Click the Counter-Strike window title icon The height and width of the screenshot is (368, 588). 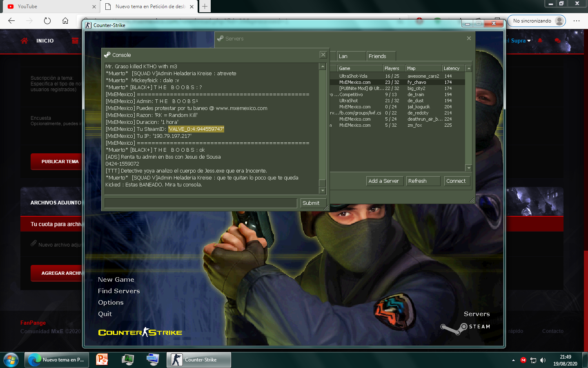click(x=88, y=25)
